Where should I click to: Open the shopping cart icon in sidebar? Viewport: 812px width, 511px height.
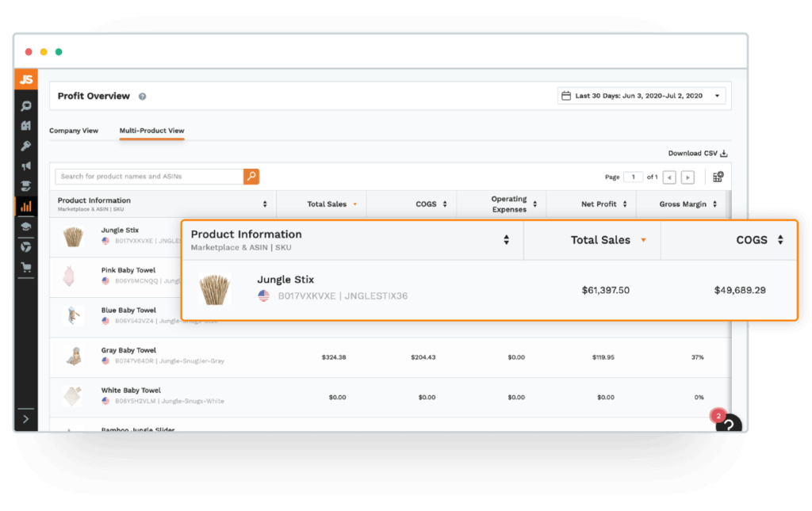[26, 267]
